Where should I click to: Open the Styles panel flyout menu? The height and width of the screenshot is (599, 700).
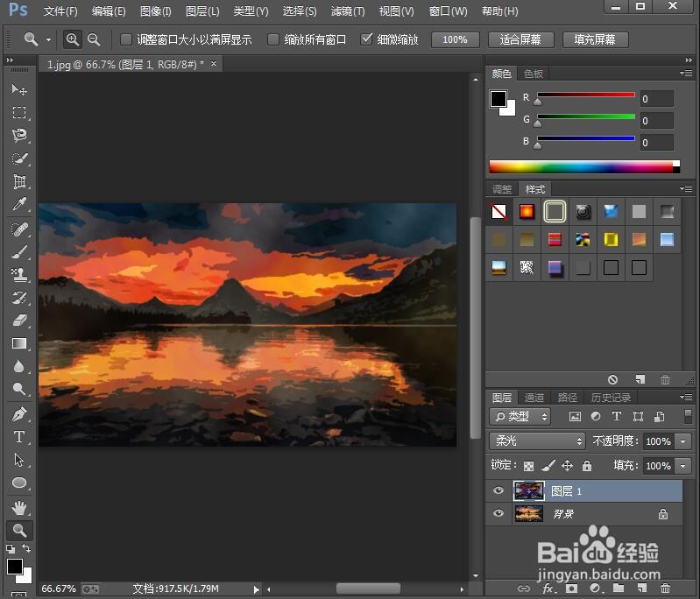[686, 189]
